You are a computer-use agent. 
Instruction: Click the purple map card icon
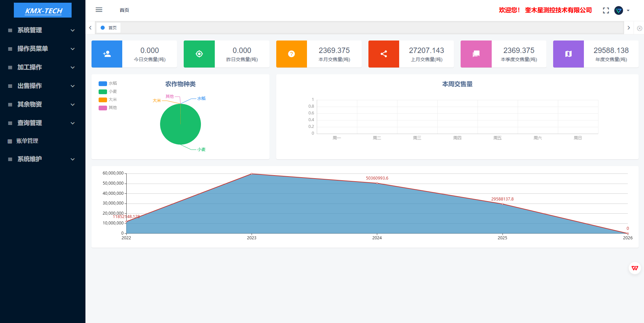click(x=568, y=54)
